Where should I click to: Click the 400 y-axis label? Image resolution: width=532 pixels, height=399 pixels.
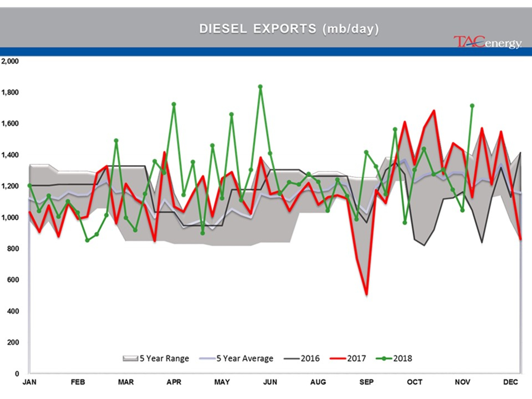pyautogui.click(x=13, y=311)
